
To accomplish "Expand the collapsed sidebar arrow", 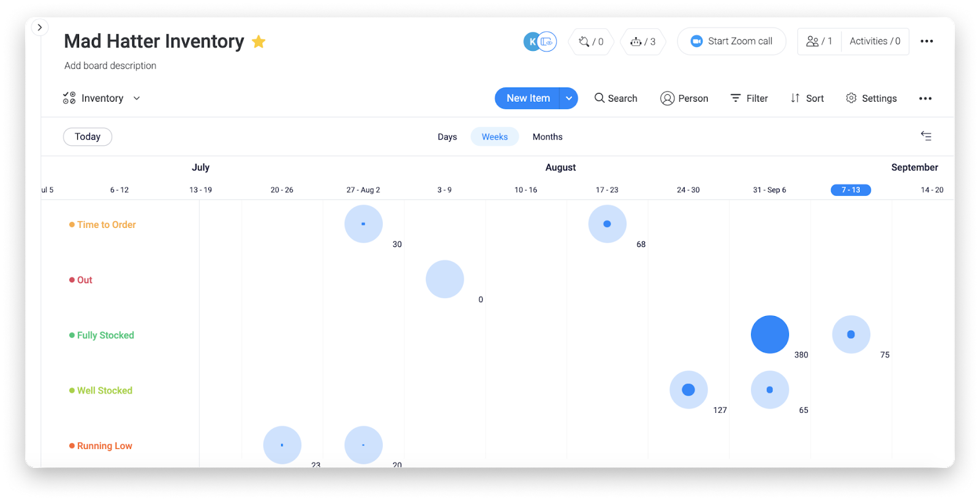I will [x=40, y=27].
